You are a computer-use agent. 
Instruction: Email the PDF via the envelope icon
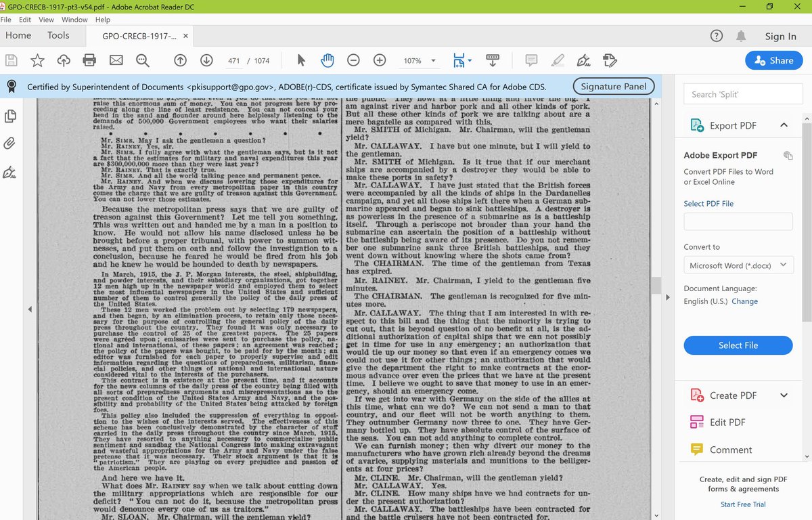[115, 60]
